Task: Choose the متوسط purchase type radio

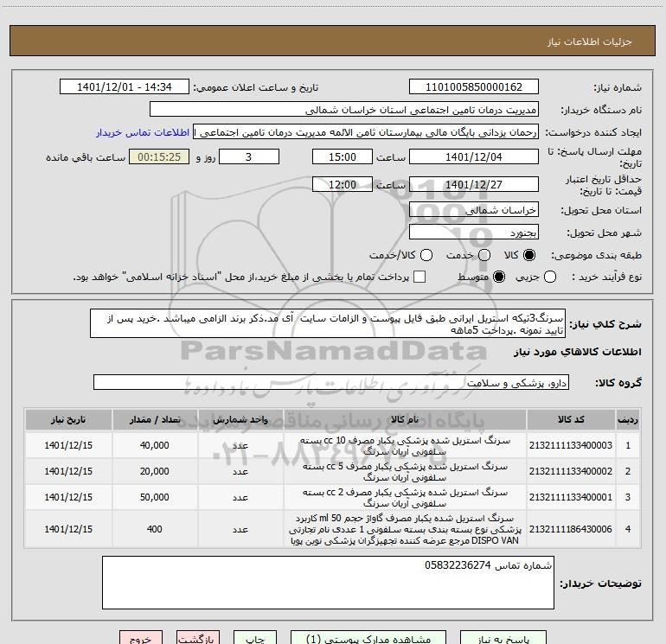Action: 499,277
